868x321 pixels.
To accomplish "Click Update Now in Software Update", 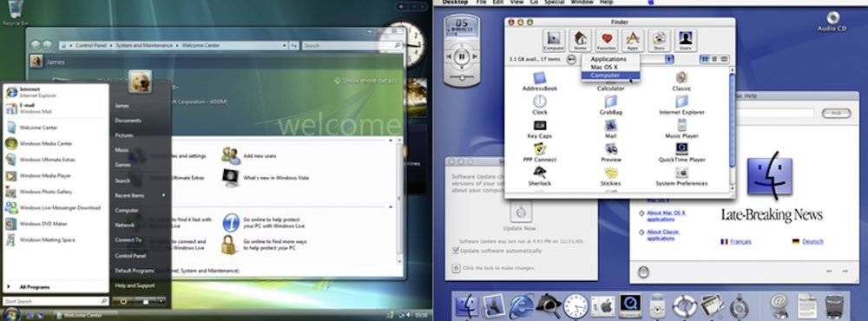I will point(519,217).
